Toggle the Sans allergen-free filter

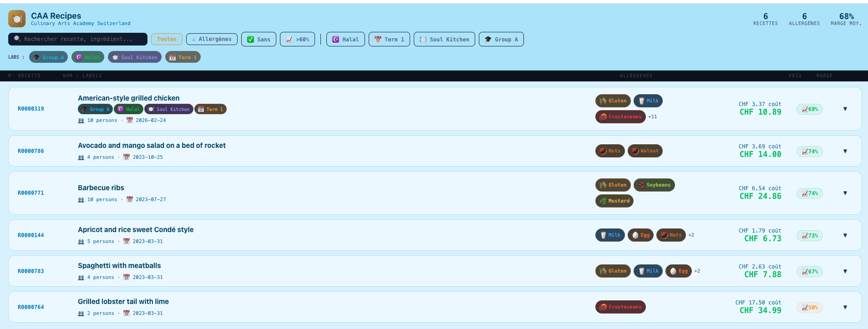[x=259, y=40]
